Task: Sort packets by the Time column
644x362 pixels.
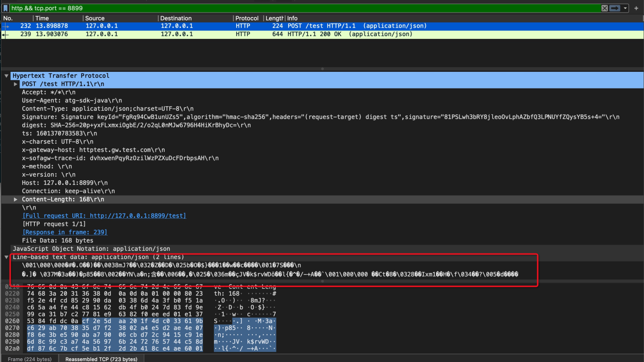Action: [58, 18]
